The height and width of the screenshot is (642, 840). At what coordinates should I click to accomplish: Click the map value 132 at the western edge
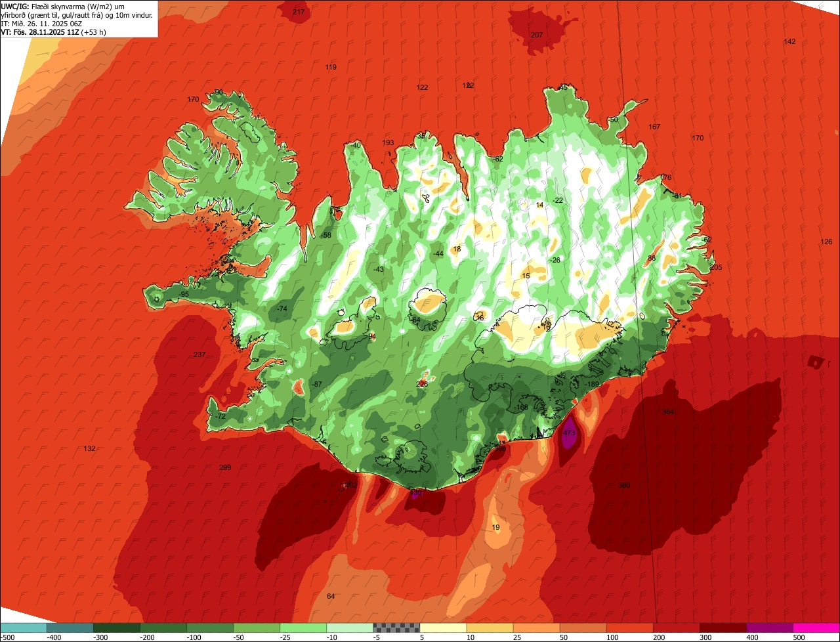pyautogui.click(x=90, y=448)
